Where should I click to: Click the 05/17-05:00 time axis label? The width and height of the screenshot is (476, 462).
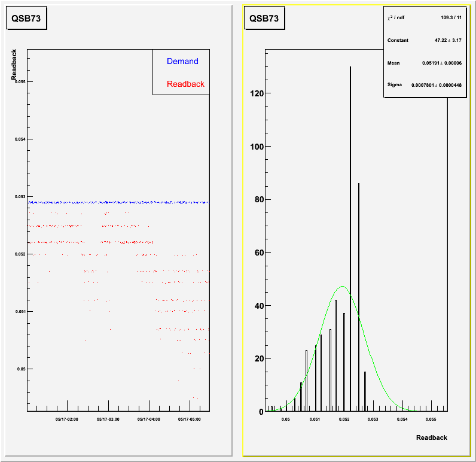coord(190,420)
